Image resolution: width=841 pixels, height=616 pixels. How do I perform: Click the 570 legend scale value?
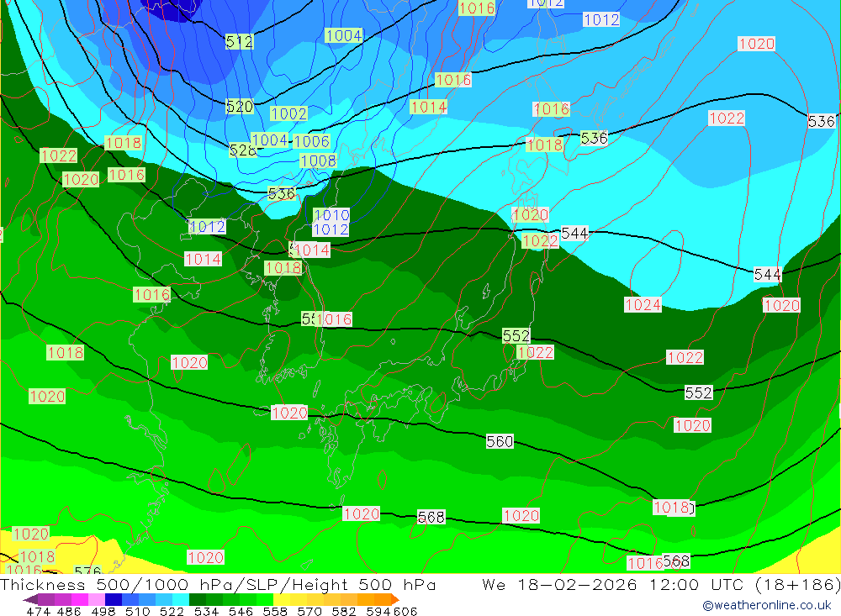pyautogui.click(x=309, y=612)
